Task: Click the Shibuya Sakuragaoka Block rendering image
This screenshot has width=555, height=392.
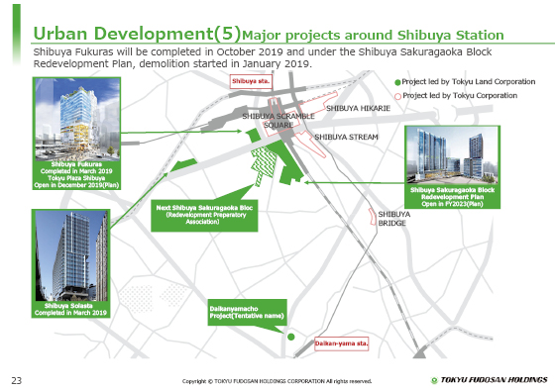Action: [452, 155]
